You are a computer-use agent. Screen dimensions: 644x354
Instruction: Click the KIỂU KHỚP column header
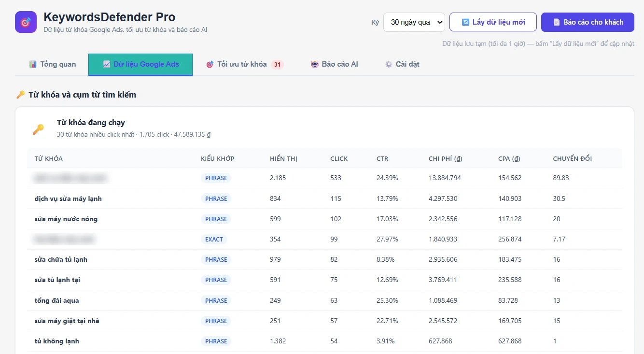(x=218, y=159)
